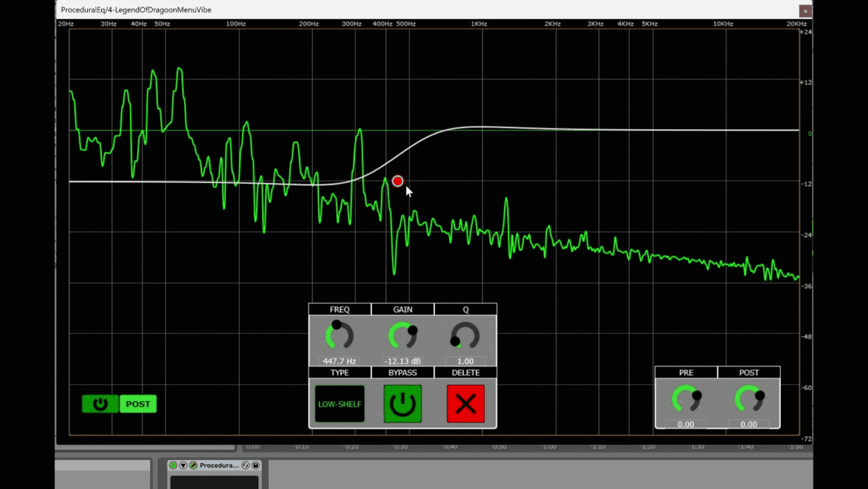Close the ProceduralEq plugin window
The width and height of the screenshot is (868, 489).
click(805, 10)
